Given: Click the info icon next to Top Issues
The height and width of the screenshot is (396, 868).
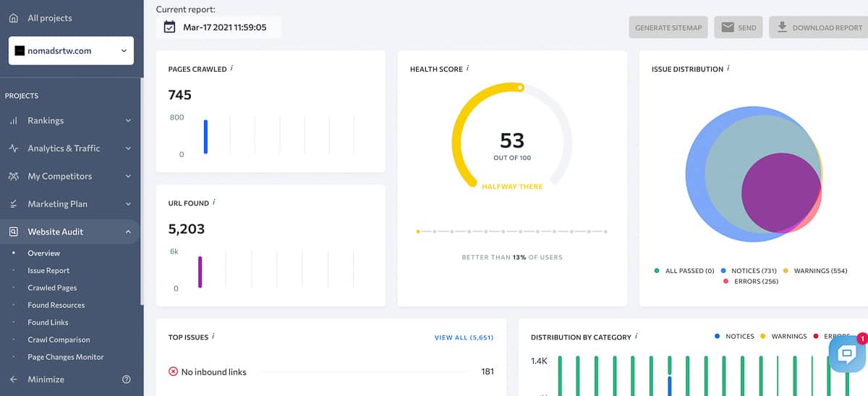Looking at the screenshot, I should 213,336.
